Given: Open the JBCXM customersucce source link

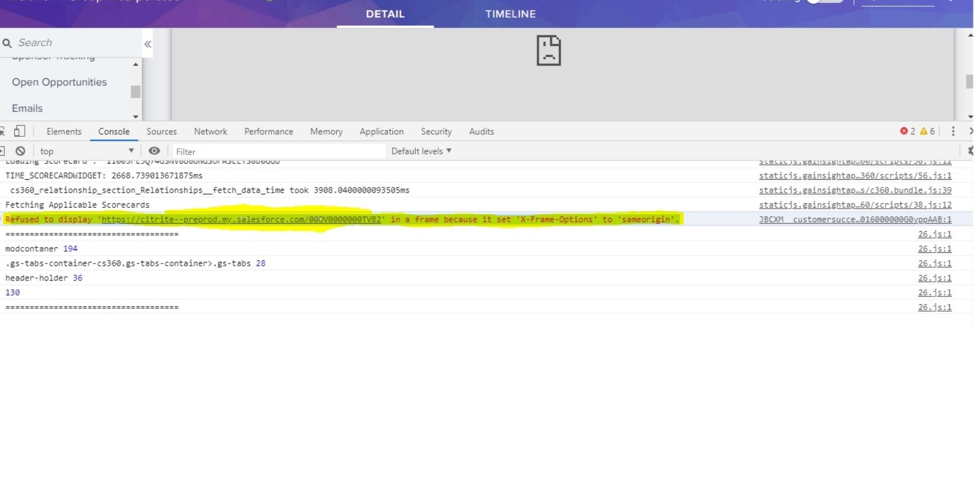Looking at the screenshot, I should (855, 219).
